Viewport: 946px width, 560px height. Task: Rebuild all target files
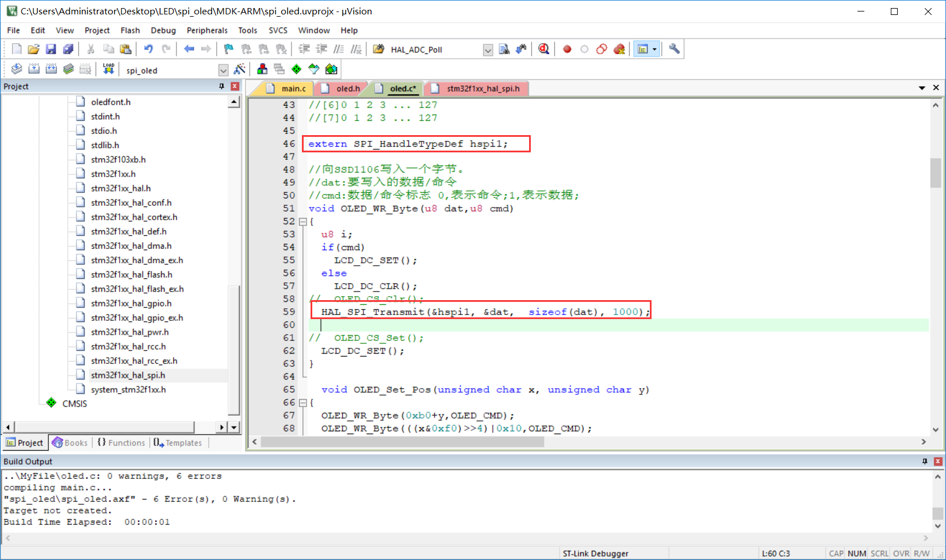point(51,70)
